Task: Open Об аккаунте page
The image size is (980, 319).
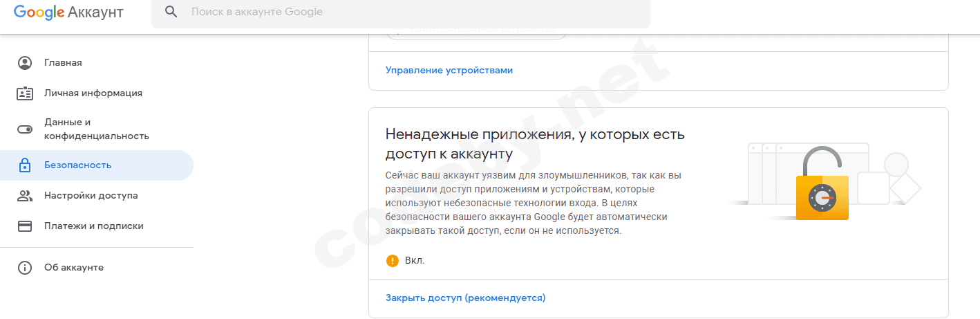Action: click(x=97, y=268)
